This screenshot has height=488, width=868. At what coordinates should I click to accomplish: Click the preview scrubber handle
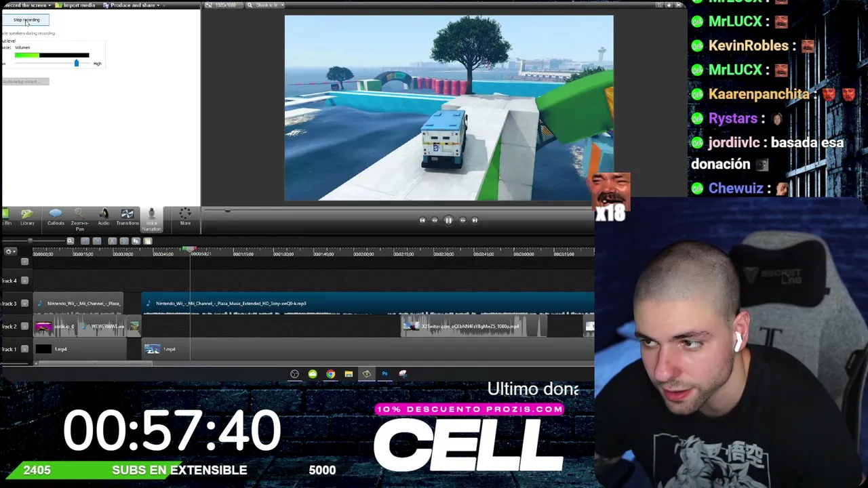click(x=228, y=211)
